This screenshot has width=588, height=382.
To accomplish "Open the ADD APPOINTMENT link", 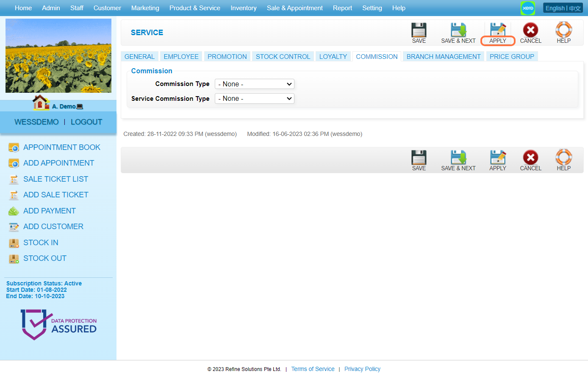I will click(x=58, y=163).
